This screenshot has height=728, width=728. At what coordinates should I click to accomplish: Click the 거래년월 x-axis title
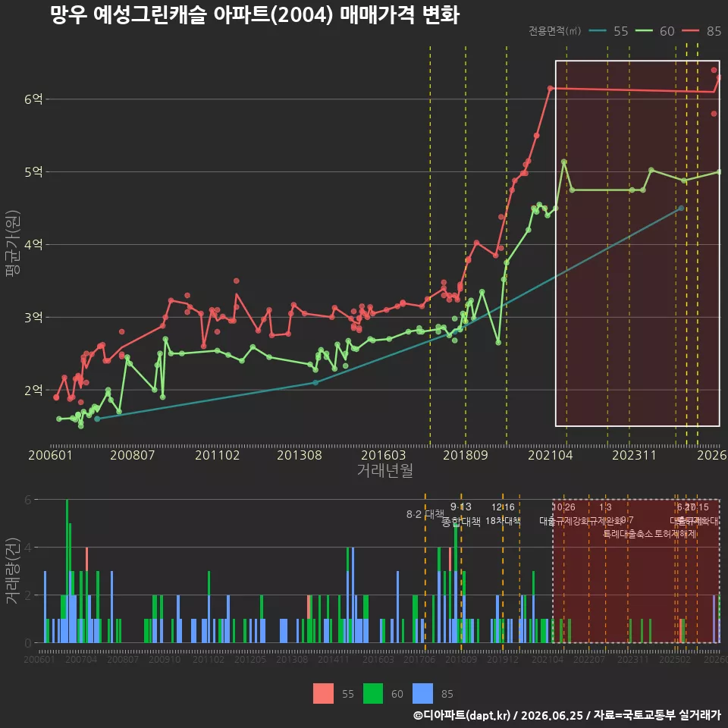[385, 470]
